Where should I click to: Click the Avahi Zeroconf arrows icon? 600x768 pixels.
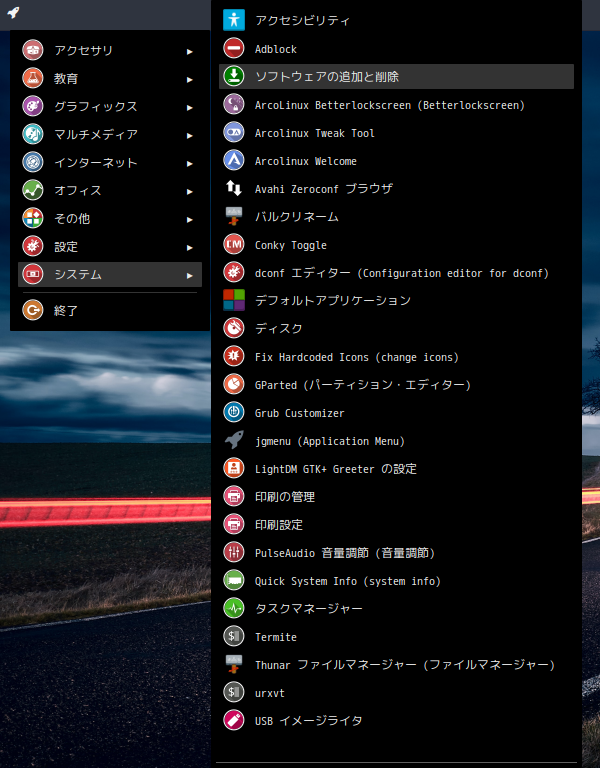point(234,188)
